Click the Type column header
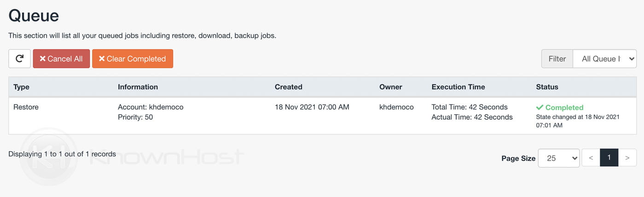This screenshot has width=644, height=197. tap(21, 87)
